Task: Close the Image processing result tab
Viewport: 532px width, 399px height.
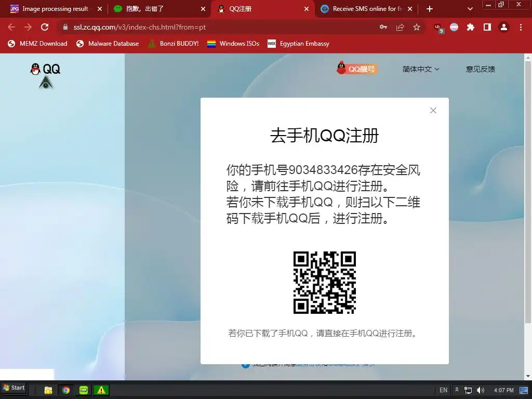Action: (x=99, y=9)
